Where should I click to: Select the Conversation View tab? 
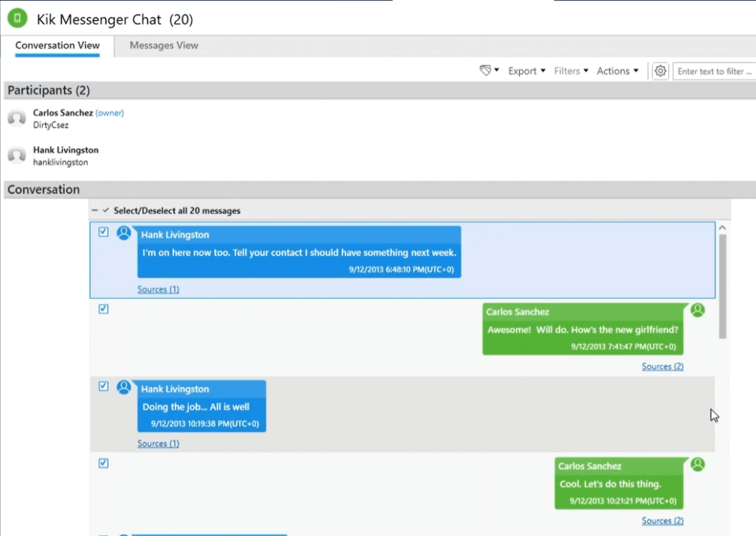[58, 45]
